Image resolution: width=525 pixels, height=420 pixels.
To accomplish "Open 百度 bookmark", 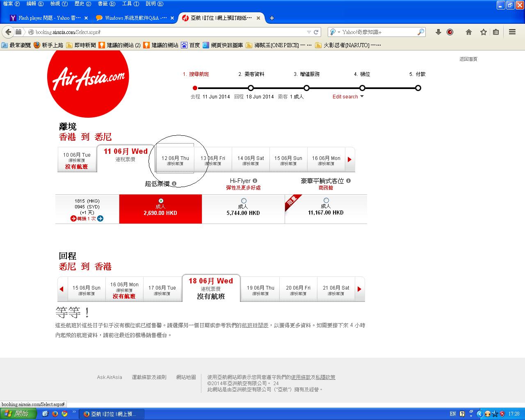I will coord(190,45).
